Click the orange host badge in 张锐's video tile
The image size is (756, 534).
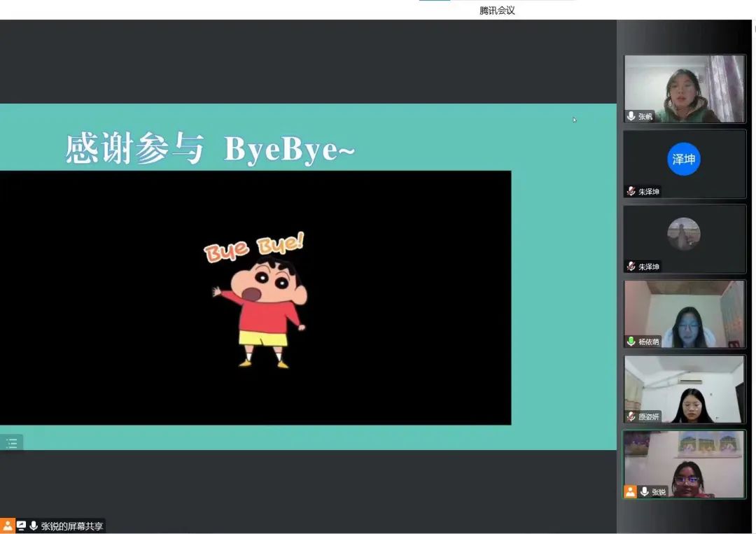(630, 491)
